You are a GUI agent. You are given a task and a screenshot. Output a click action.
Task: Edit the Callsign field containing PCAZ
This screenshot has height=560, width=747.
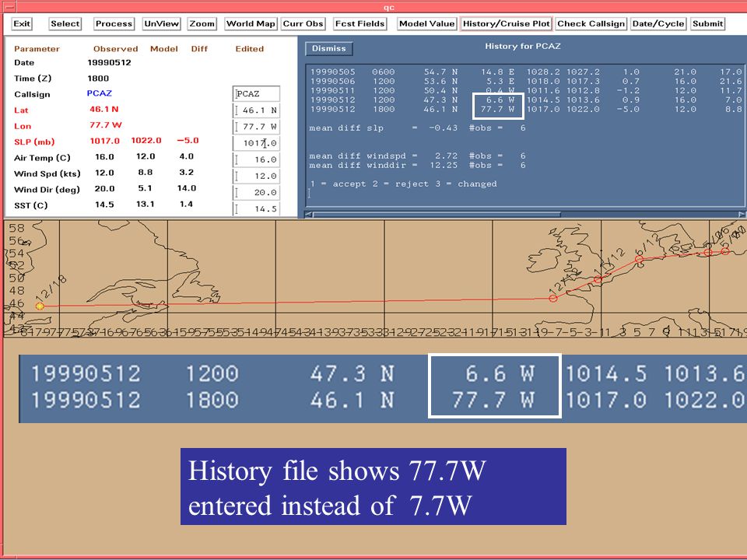[x=256, y=94]
